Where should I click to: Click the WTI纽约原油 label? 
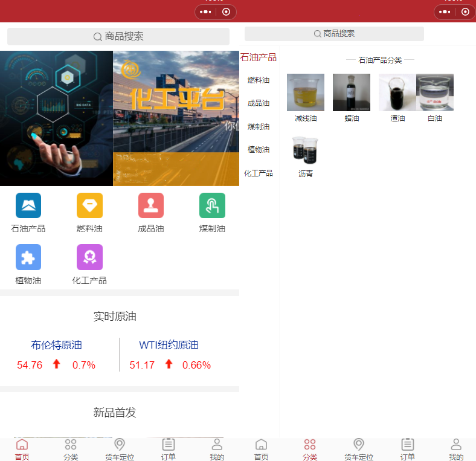click(169, 345)
